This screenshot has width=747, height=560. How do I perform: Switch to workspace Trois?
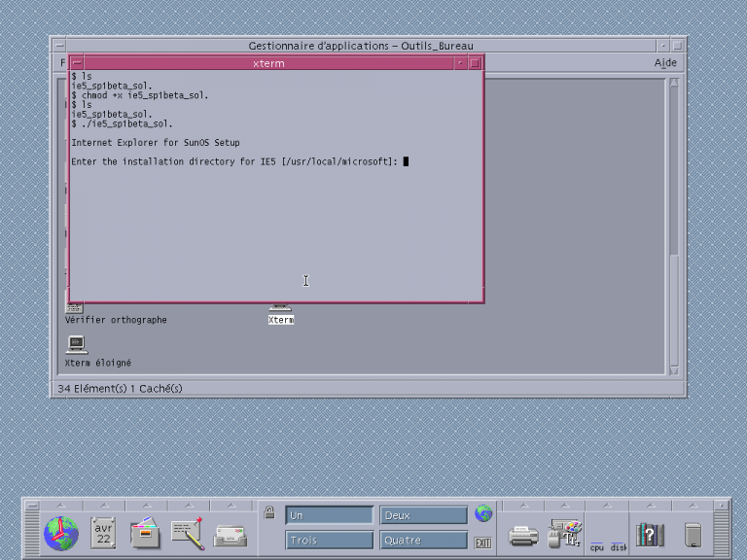tap(329, 540)
